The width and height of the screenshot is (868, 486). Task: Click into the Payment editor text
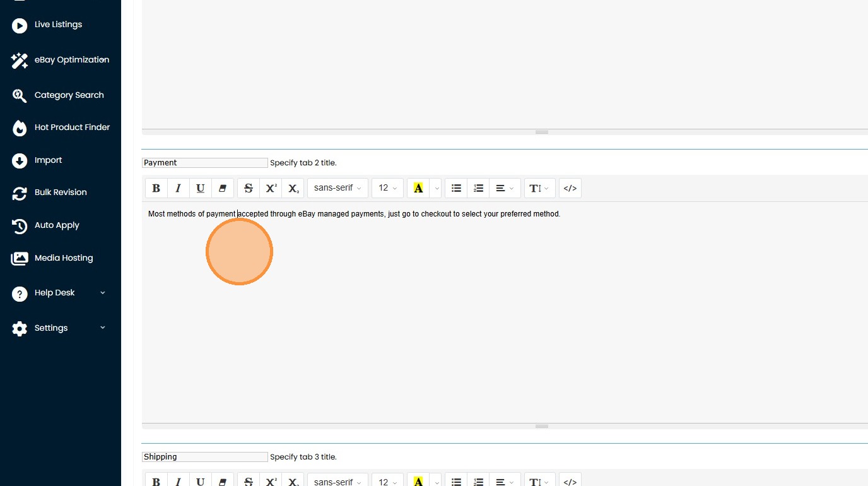(354, 214)
